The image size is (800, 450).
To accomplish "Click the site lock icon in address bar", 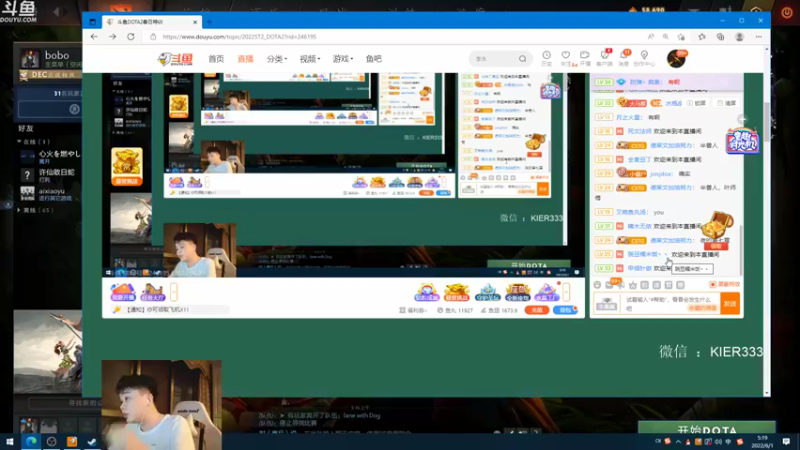I will click(153, 37).
